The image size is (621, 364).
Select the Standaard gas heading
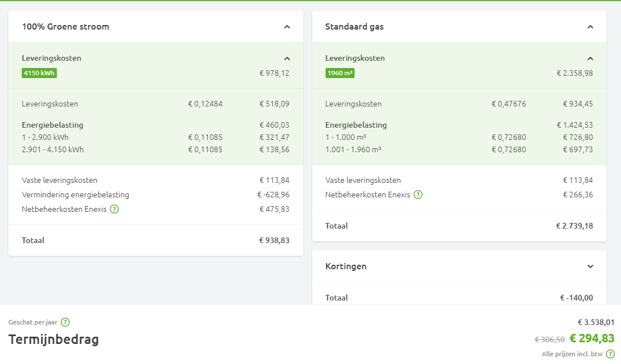(354, 27)
